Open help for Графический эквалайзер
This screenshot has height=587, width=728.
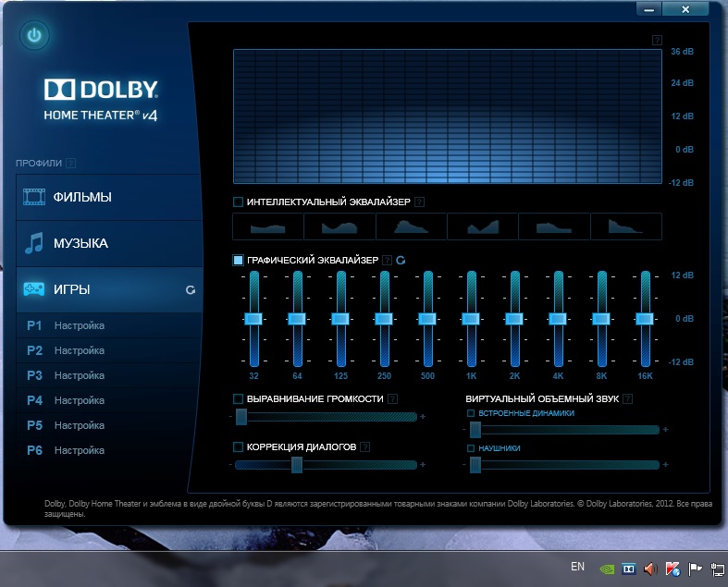pyautogui.click(x=387, y=261)
